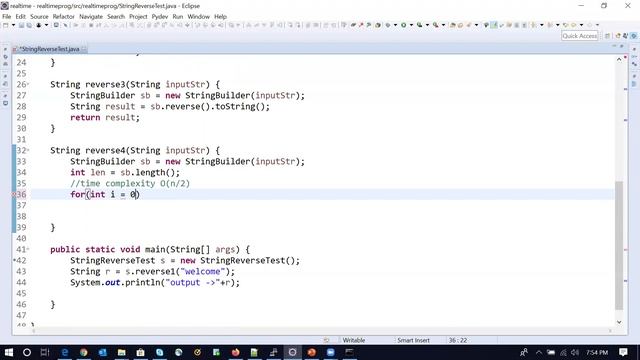The height and width of the screenshot is (360, 640).
Task: Expand the Run button dropdown arrow
Action: [x=411, y=25]
